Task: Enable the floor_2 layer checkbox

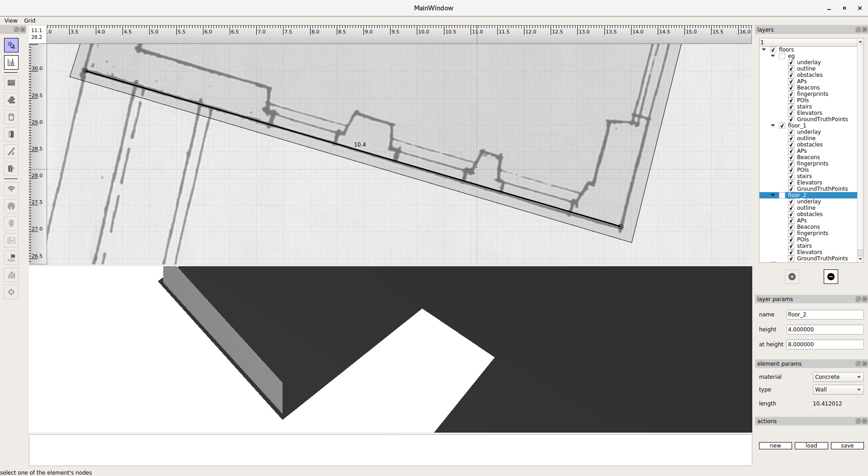Action: (782, 195)
